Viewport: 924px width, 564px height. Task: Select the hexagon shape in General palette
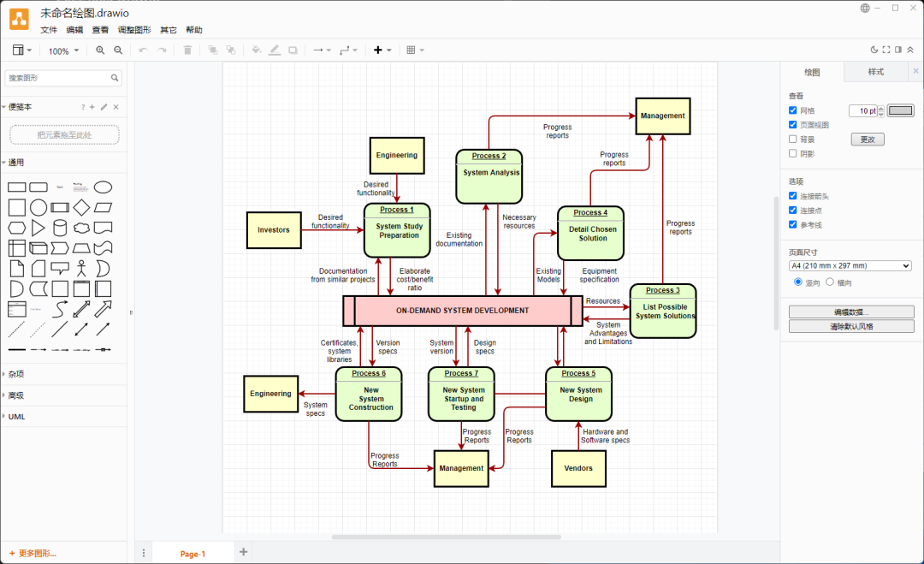point(16,228)
